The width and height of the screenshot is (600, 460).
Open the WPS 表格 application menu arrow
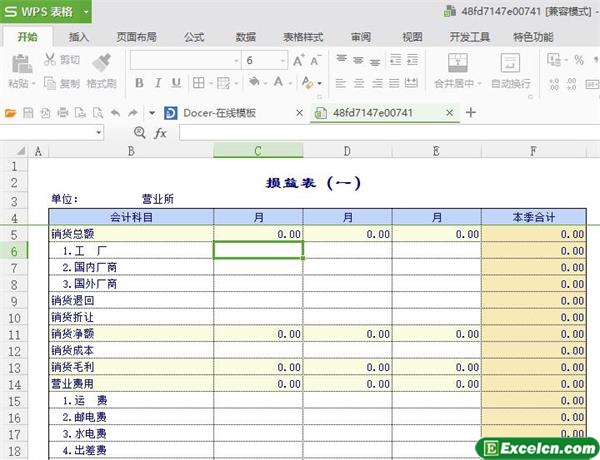tap(86, 12)
